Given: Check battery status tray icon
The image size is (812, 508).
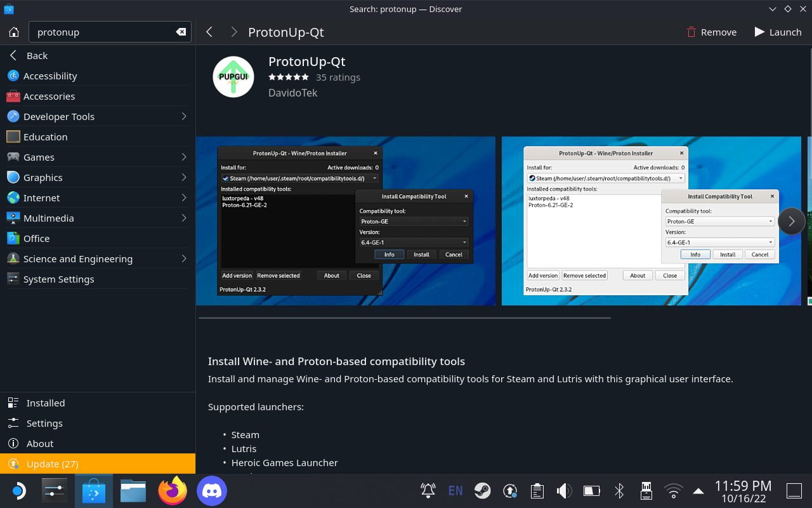Looking at the screenshot, I should [592, 491].
